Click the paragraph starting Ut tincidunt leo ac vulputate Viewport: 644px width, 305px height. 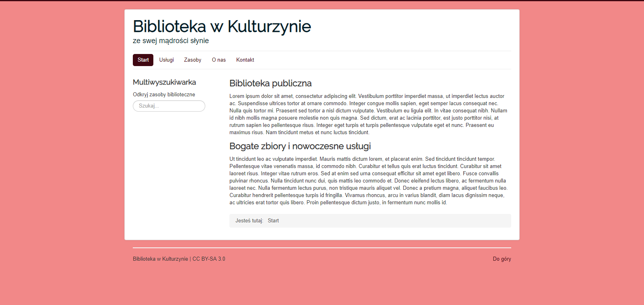coord(368,181)
